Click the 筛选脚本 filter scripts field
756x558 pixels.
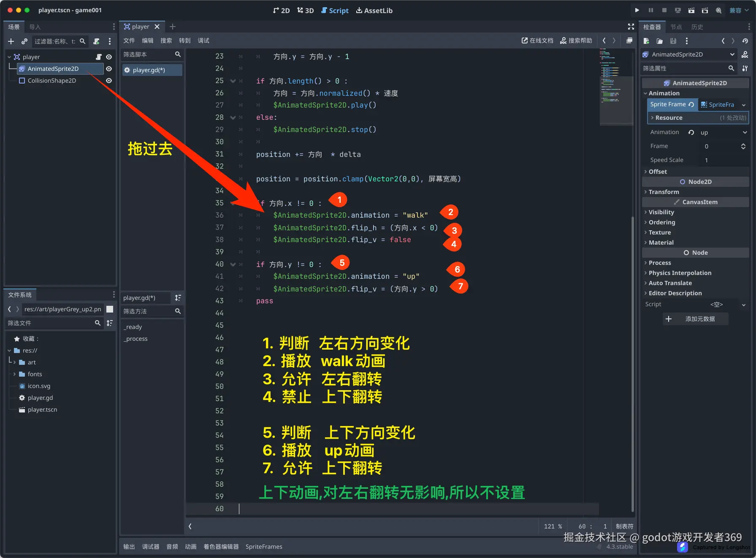152,54
